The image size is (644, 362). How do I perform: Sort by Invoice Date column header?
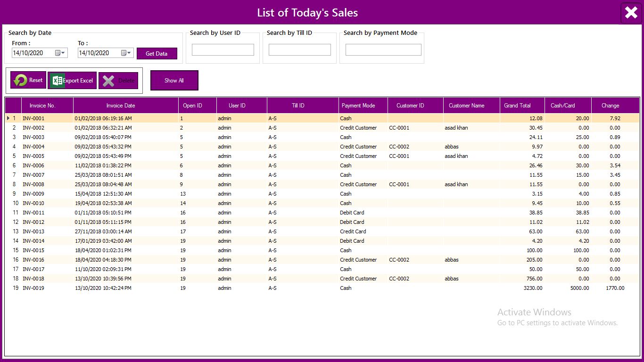121,106
